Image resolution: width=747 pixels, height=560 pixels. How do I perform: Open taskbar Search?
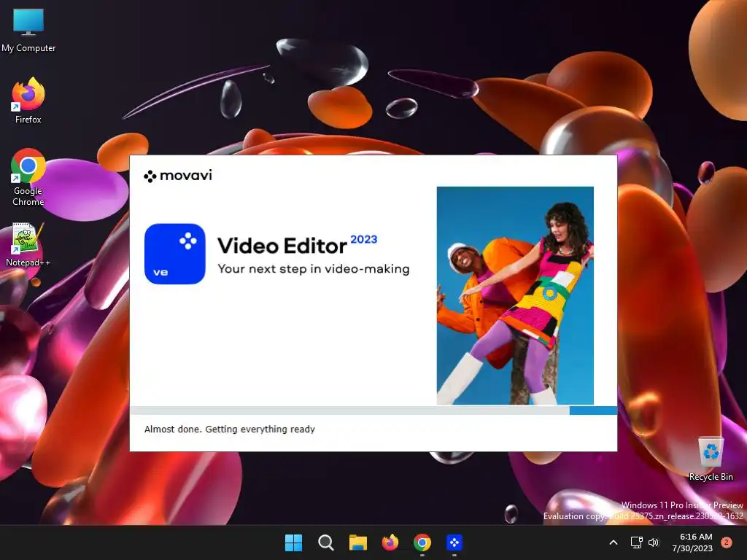coord(326,542)
